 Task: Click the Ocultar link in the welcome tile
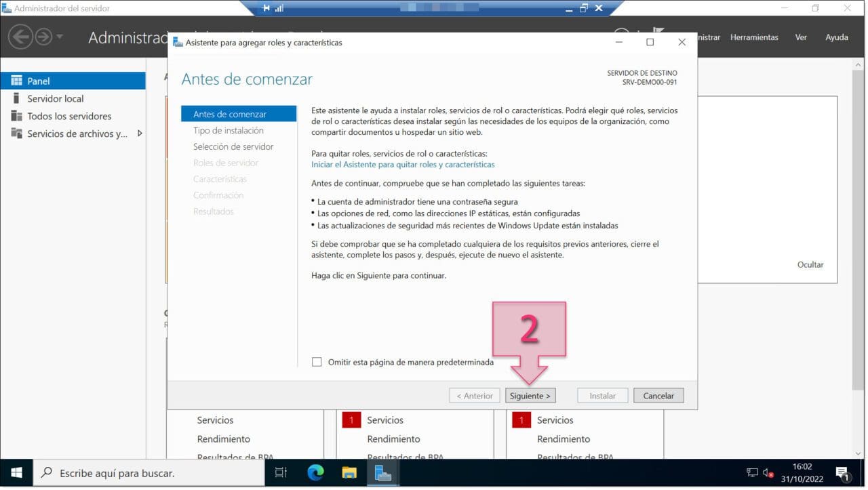(x=810, y=265)
